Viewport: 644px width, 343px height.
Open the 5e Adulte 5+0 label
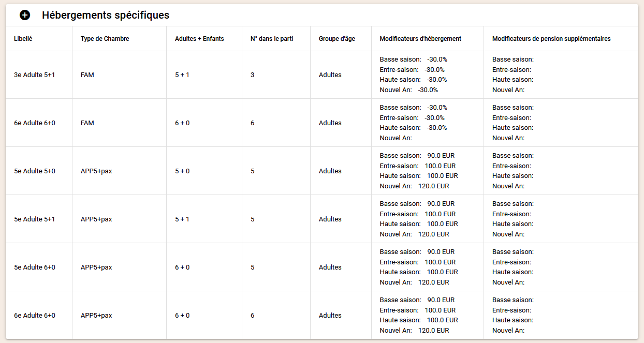(x=35, y=171)
